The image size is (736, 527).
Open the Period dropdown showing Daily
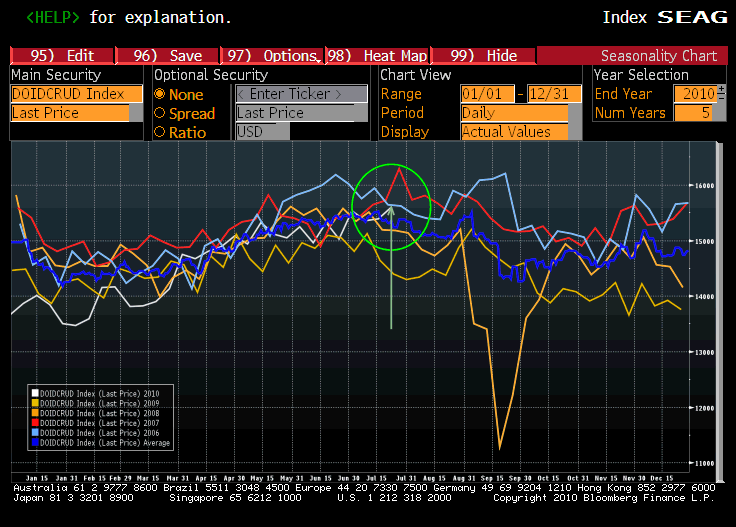pyautogui.click(x=513, y=113)
